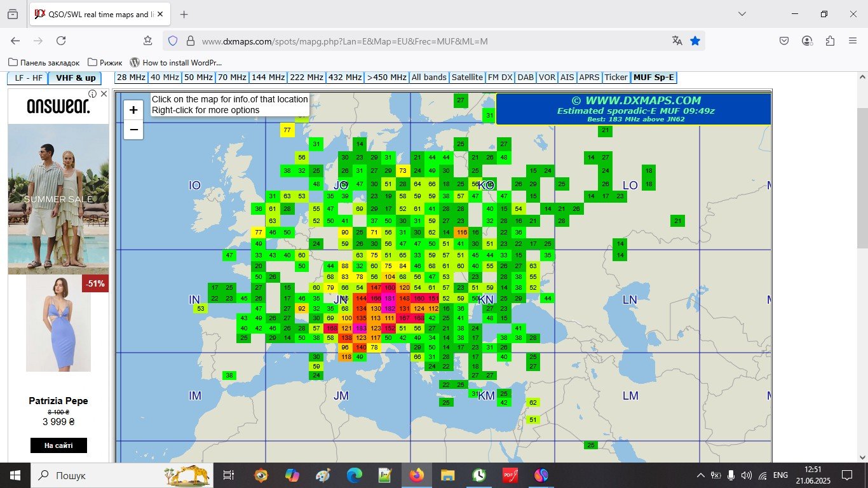
Task: Open Windows Task View
Action: coord(229,475)
